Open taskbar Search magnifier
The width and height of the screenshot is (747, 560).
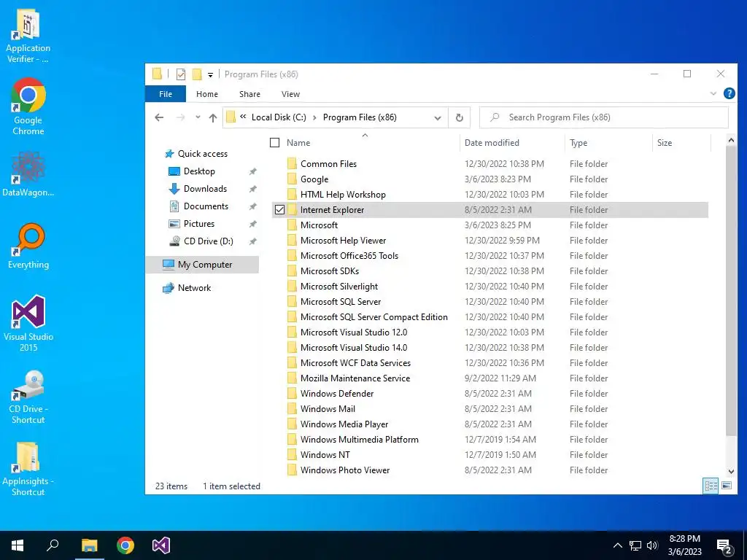coord(53,545)
